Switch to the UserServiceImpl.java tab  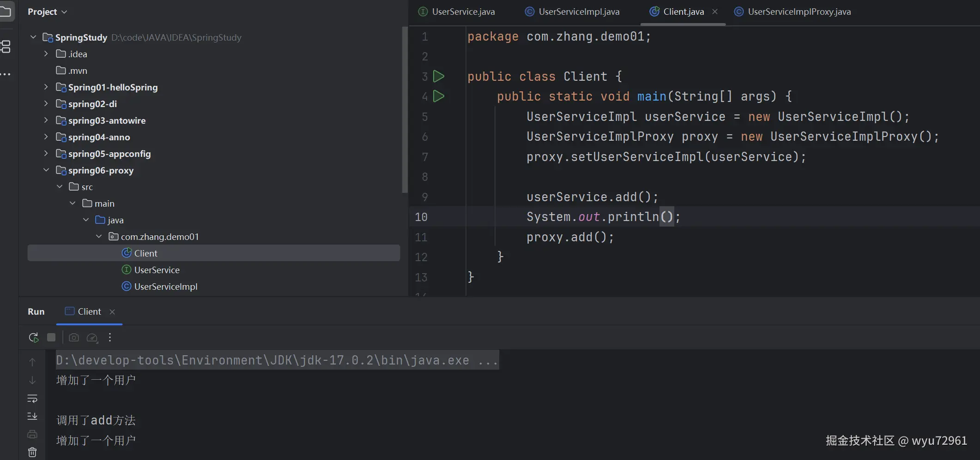pos(578,12)
